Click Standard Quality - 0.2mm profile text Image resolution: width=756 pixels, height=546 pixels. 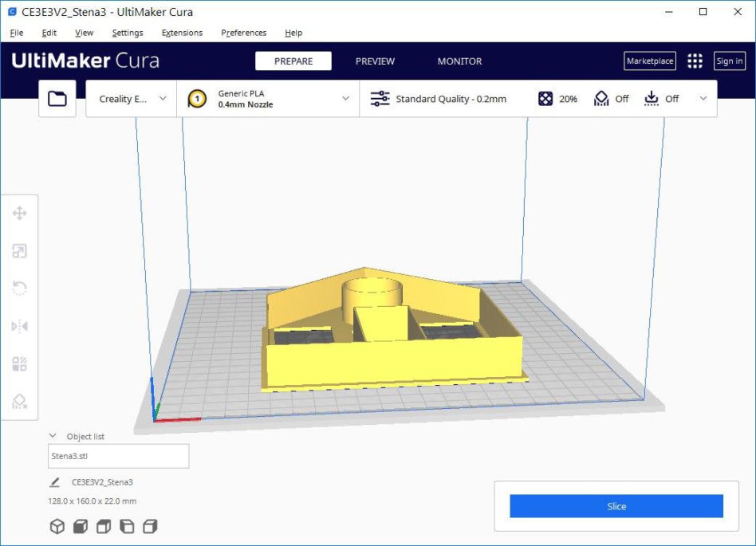click(451, 99)
